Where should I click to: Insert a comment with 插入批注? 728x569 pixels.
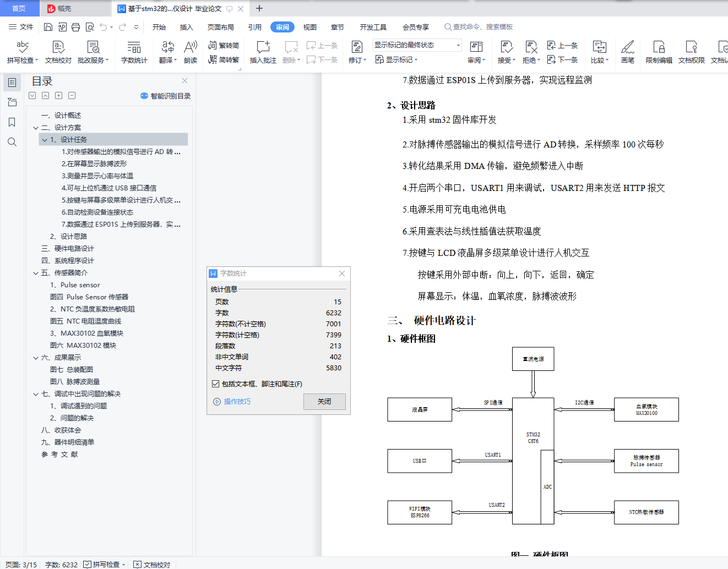click(263, 52)
